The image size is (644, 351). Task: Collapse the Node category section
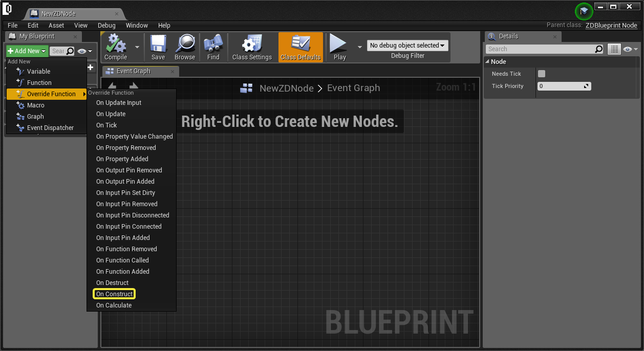[x=487, y=61]
